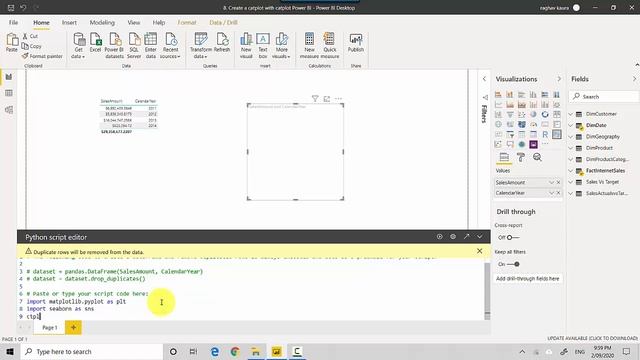Image resolution: width=640 pixels, height=360 pixels.
Task: Open Python script options gear
Action: (453, 236)
